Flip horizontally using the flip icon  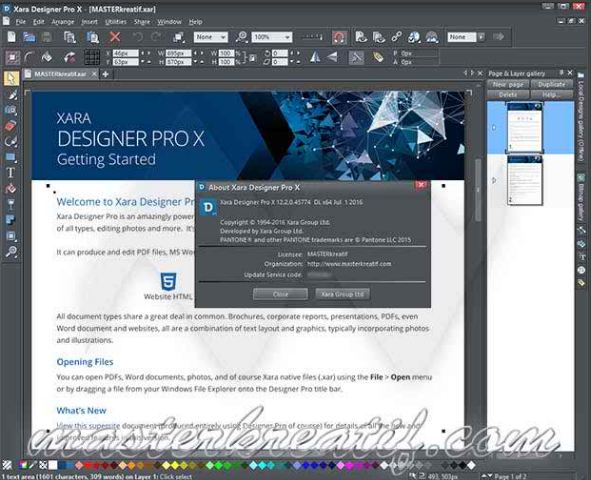315,57
